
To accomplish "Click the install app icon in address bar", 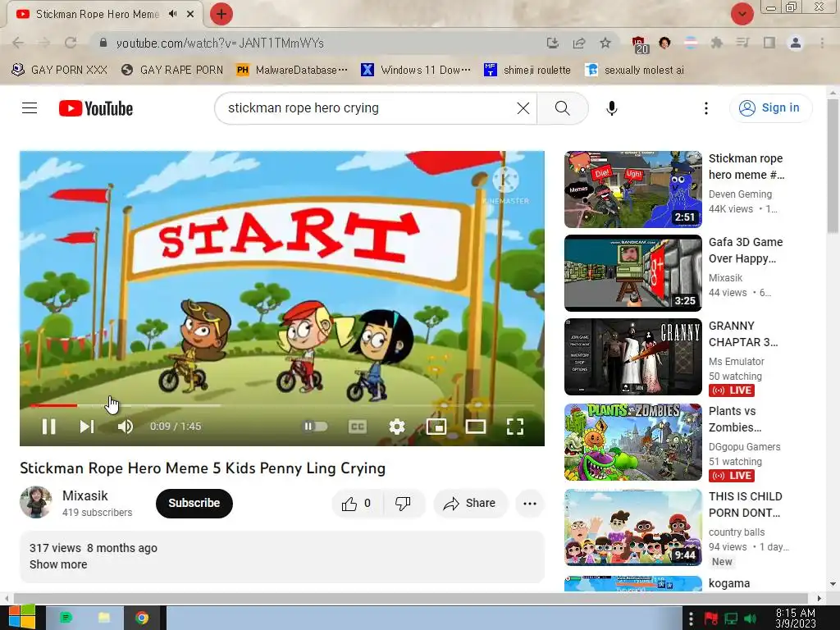I will tap(553, 43).
